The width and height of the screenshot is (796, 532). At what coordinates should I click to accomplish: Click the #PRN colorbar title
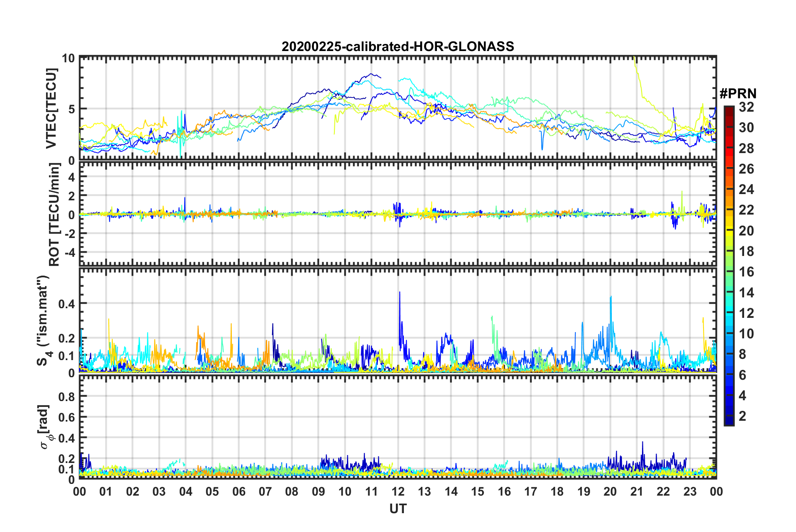[x=738, y=93]
